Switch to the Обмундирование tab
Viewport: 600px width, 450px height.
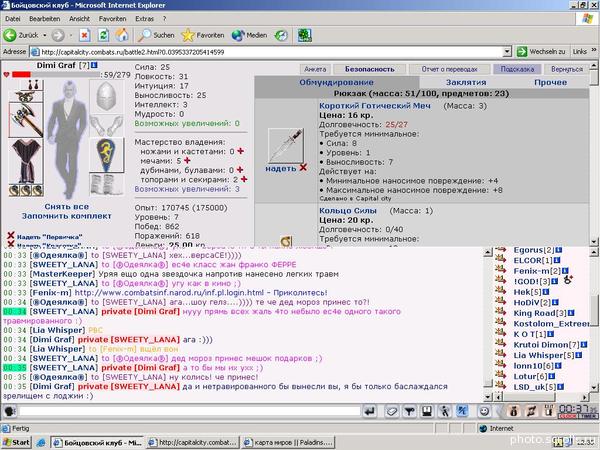click(x=336, y=82)
